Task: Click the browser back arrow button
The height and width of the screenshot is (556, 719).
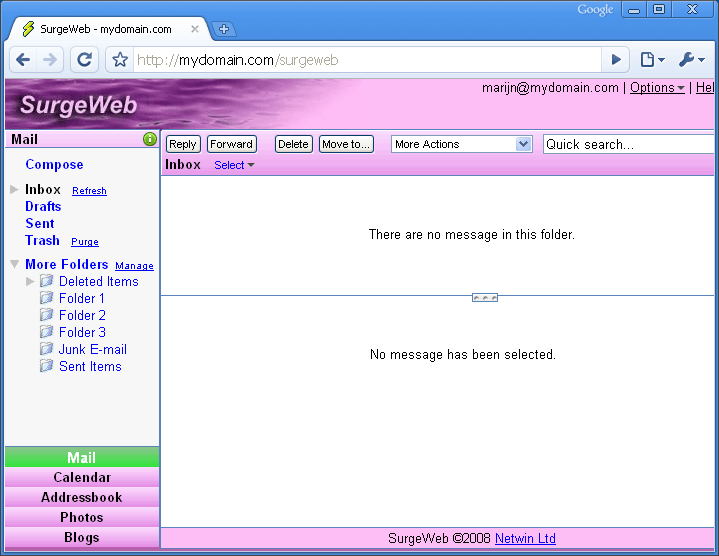Action: 24,60
